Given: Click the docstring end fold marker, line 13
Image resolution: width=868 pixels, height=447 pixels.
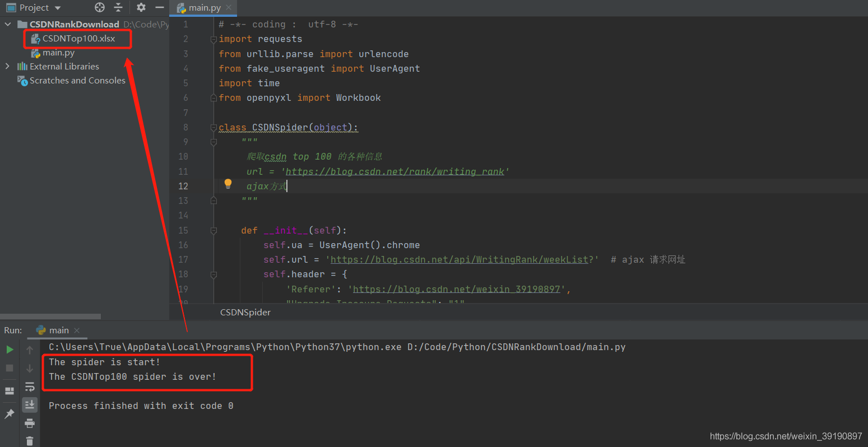Looking at the screenshot, I should (x=213, y=201).
